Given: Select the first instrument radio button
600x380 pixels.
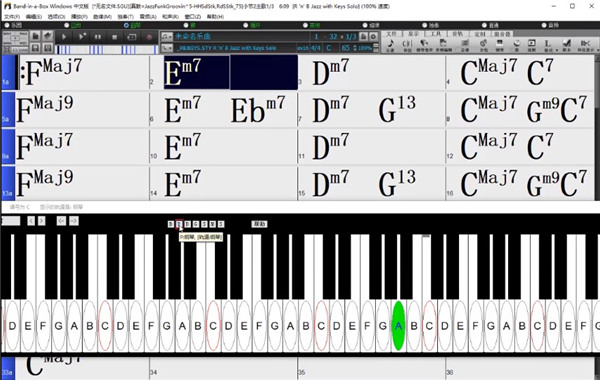Looking at the screenshot, I should [x=7, y=25].
